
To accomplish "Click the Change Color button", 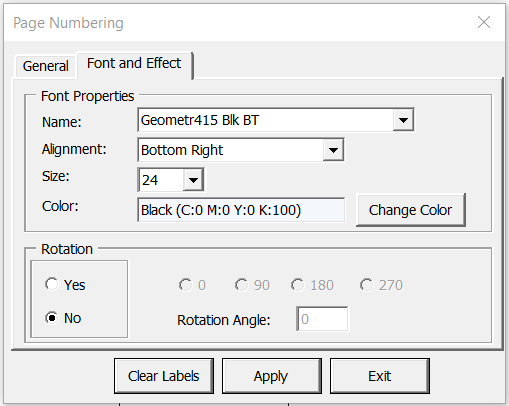I will 411,210.
